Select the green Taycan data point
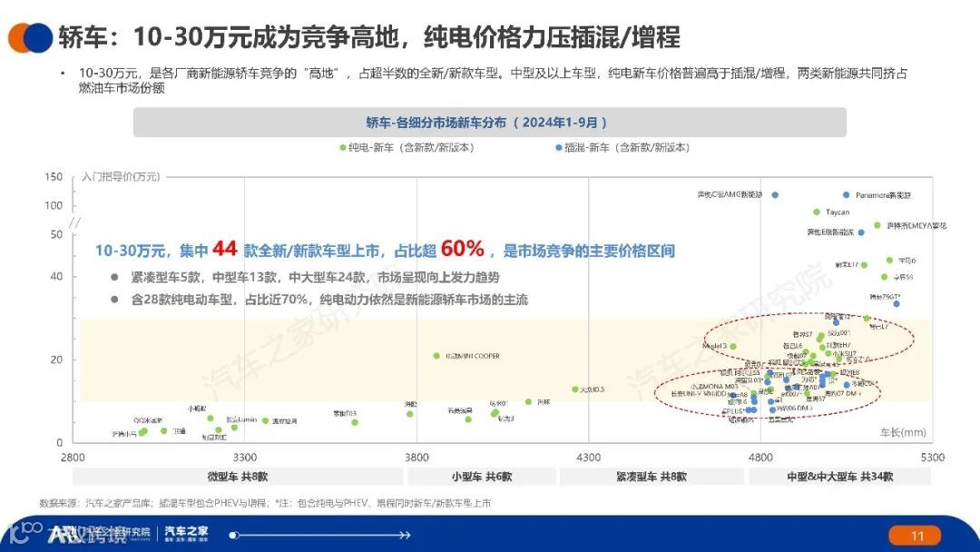The image size is (980, 552). (817, 212)
